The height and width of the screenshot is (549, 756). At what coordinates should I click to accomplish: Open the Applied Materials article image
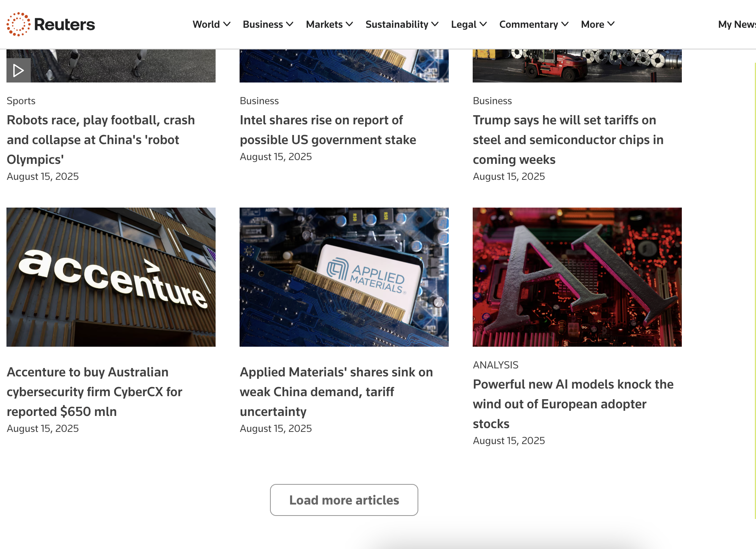[x=344, y=277]
